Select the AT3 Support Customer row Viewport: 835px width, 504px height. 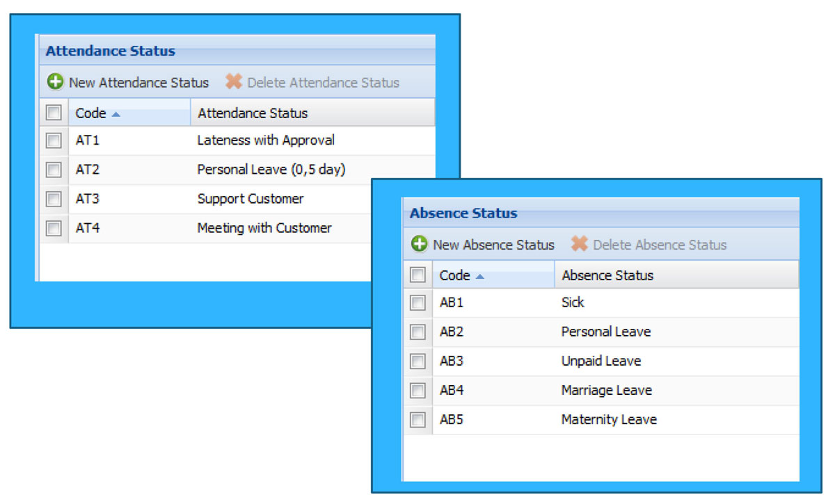(x=250, y=199)
